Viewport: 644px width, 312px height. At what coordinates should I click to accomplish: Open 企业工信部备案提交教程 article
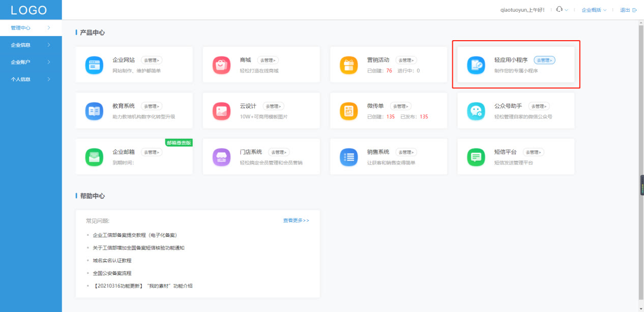click(135, 235)
